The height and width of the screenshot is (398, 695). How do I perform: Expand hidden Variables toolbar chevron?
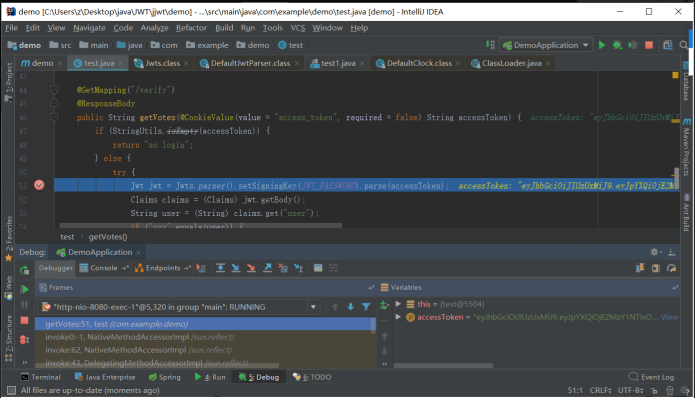385,364
